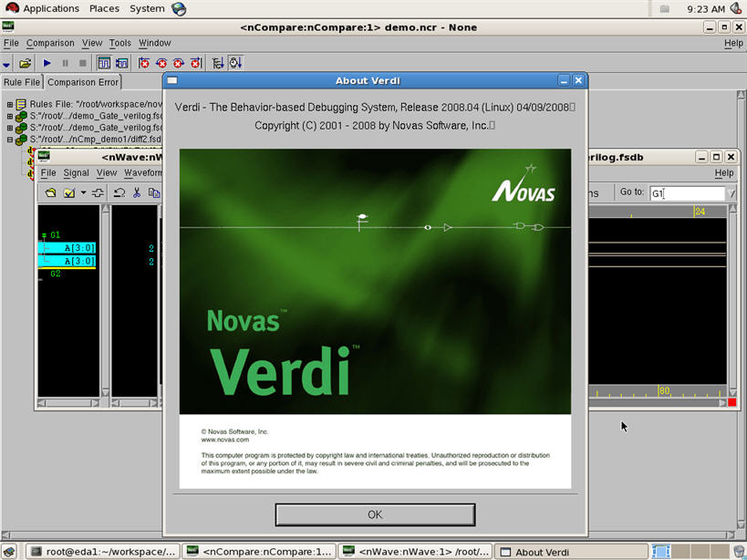Click the sort by time clock icon
747x560 pixels.
coord(236,63)
